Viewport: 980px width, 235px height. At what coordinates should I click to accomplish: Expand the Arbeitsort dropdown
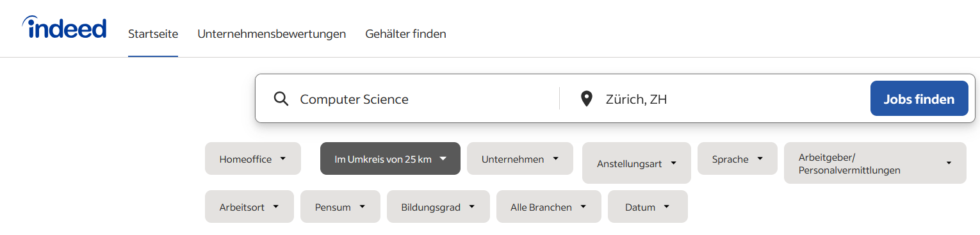[x=249, y=206]
